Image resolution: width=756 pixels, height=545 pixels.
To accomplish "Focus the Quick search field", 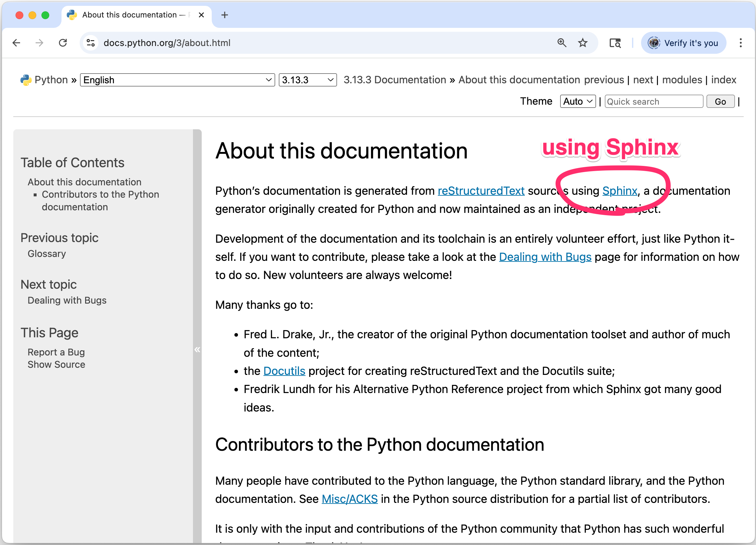I will [653, 101].
